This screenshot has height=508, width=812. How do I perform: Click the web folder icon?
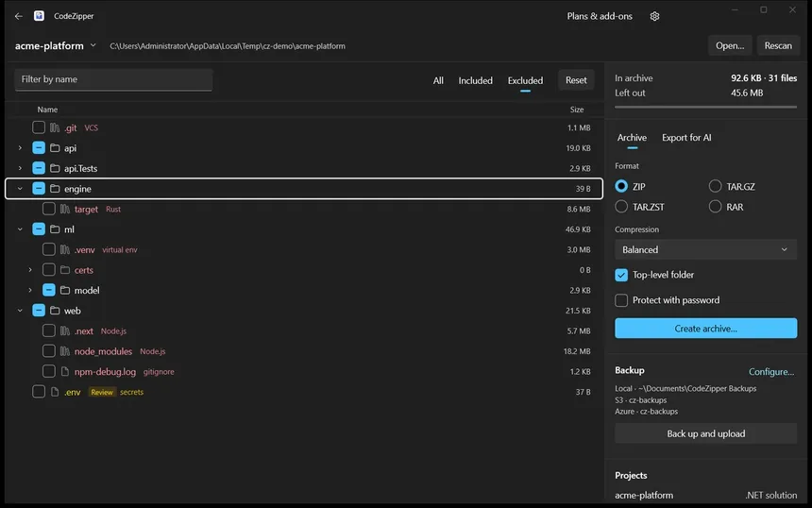tap(55, 311)
